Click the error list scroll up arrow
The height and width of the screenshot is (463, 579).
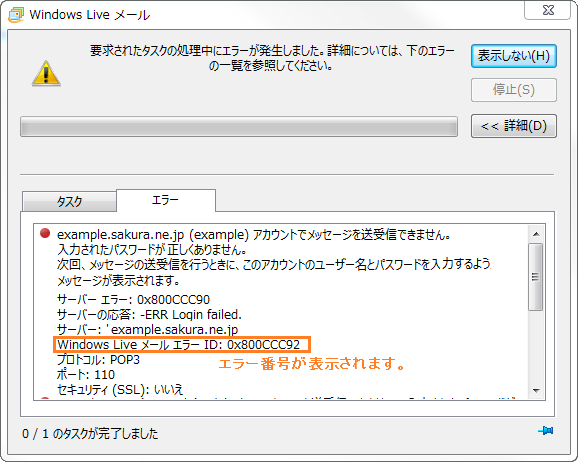(536, 234)
